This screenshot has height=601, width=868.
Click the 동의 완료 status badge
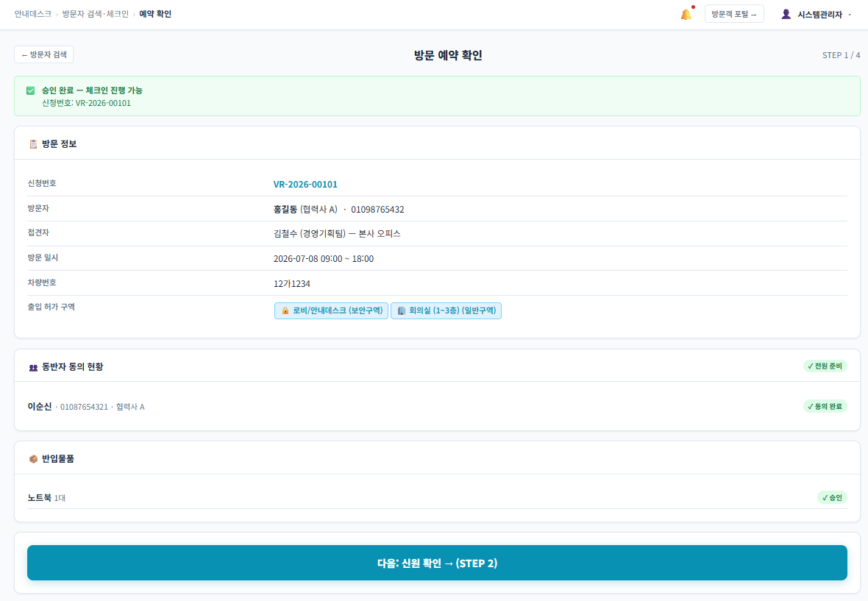[x=825, y=406]
